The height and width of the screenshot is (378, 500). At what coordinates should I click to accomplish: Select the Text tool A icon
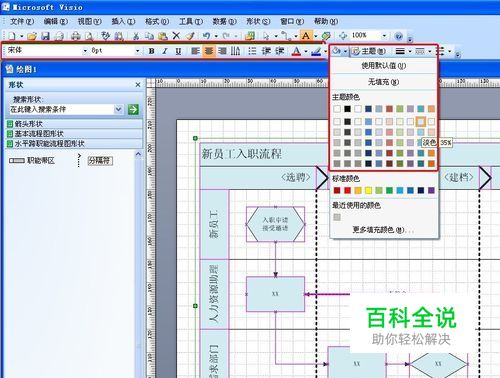306,35
